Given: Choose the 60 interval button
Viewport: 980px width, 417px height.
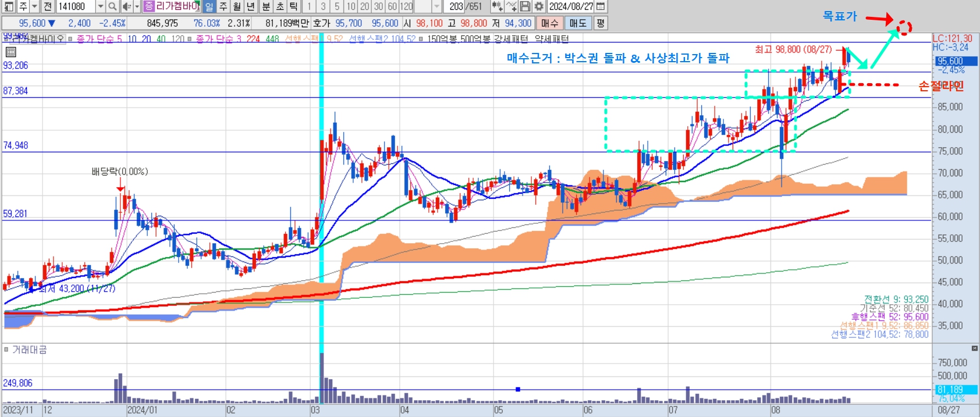Looking at the screenshot, I should tap(393, 6).
